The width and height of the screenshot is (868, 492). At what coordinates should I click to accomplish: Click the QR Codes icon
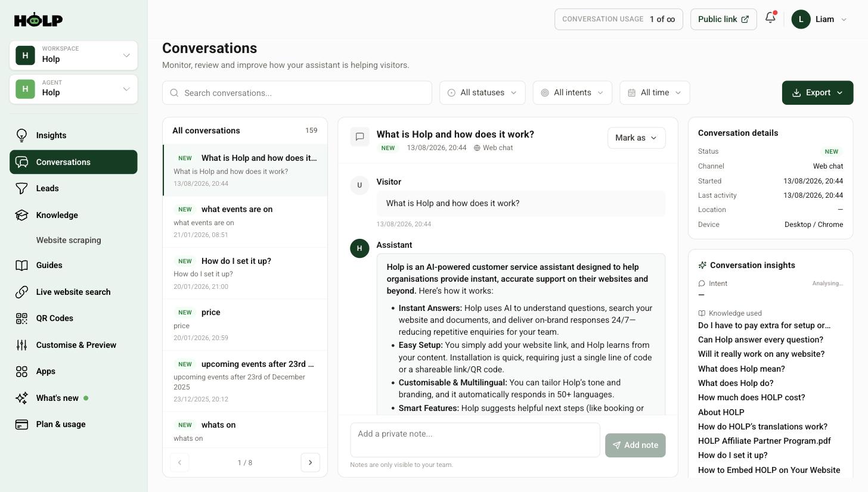[21, 318]
